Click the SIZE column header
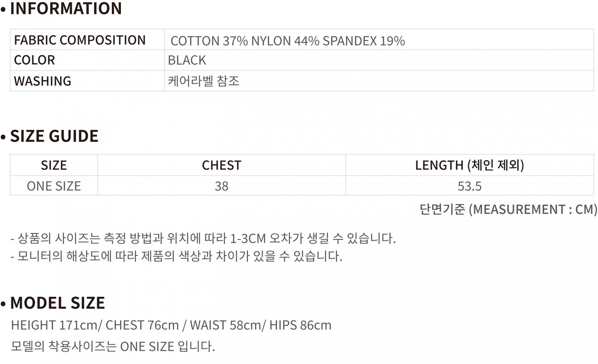The image size is (598, 364). click(54, 165)
